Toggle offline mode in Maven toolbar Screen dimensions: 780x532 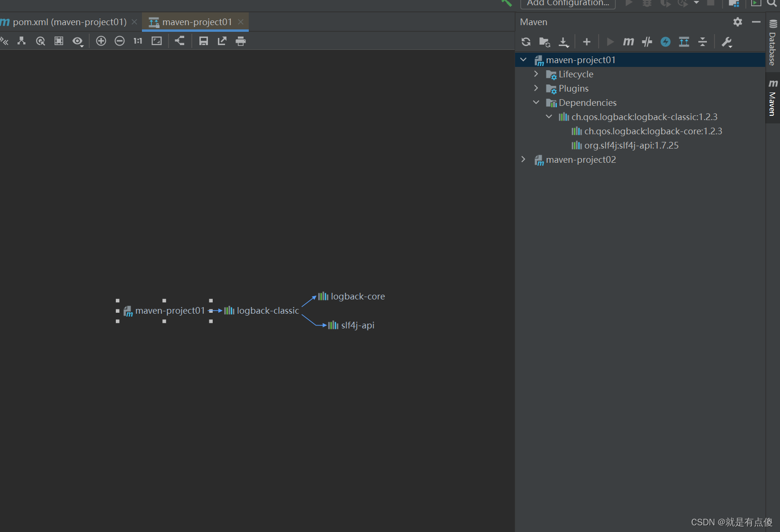coord(647,42)
